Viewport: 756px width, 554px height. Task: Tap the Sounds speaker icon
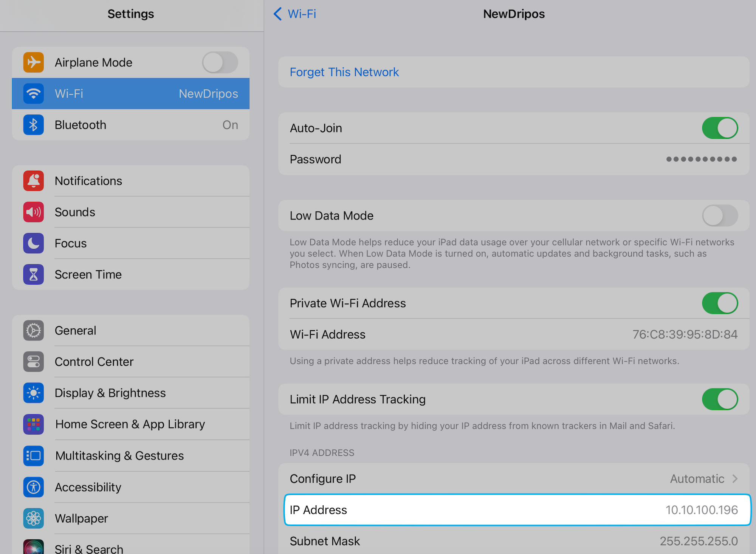click(33, 212)
